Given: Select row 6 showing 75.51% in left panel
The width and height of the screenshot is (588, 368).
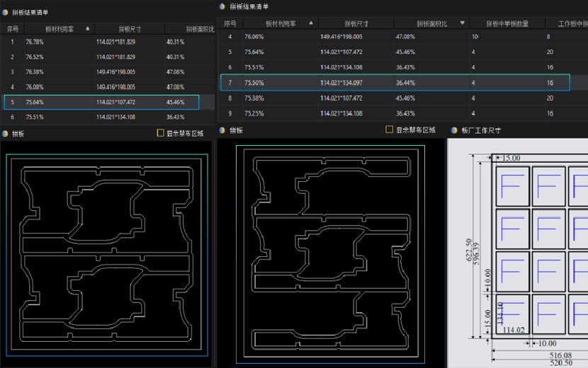Looking at the screenshot, I should tap(108, 117).
